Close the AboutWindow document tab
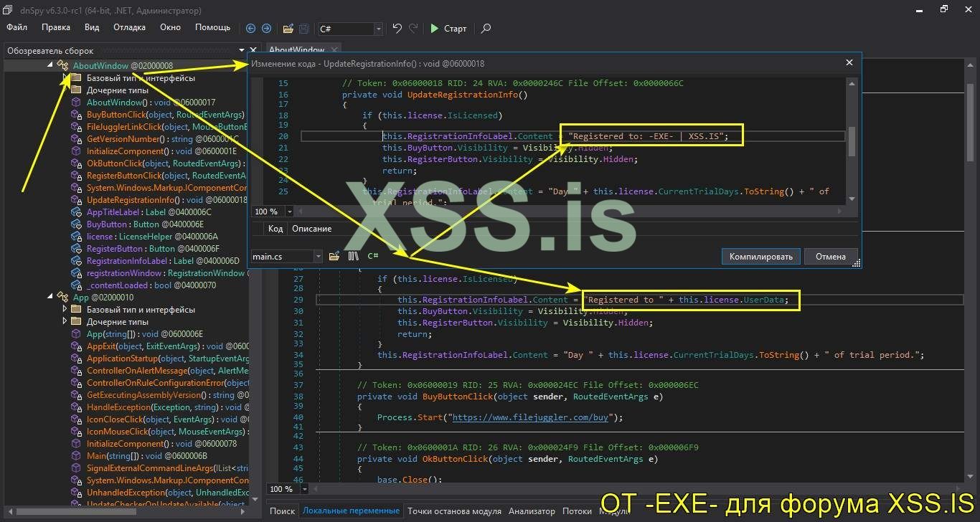This screenshot has height=522, width=980. [x=333, y=50]
